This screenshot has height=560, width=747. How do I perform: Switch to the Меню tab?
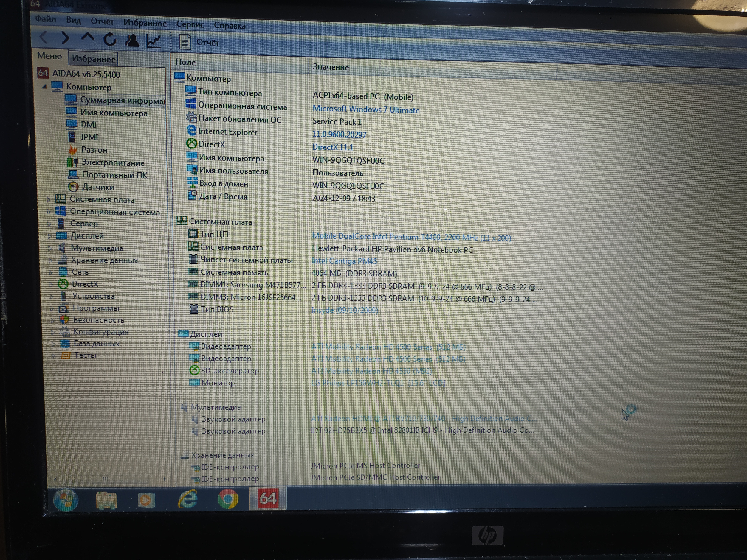tap(50, 56)
